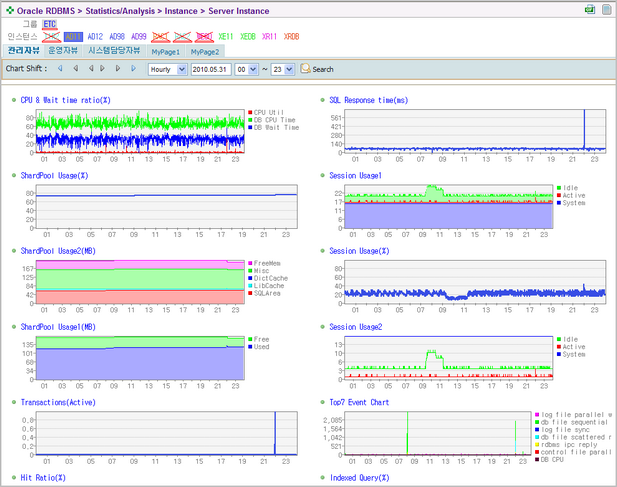The image size is (617, 487).
Task: Click the Indexed Query(%) chart title
Action: tap(360, 478)
